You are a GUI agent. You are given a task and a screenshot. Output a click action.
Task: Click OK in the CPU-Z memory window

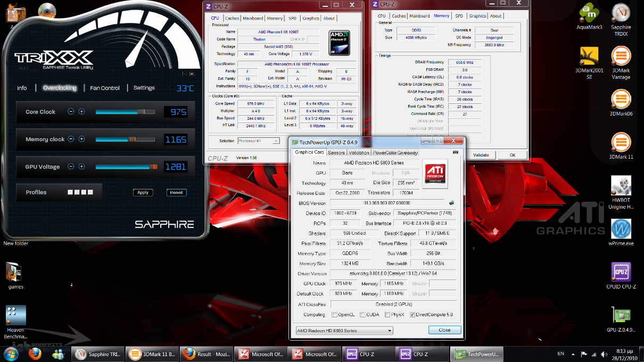pyautogui.click(x=512, y=155)
